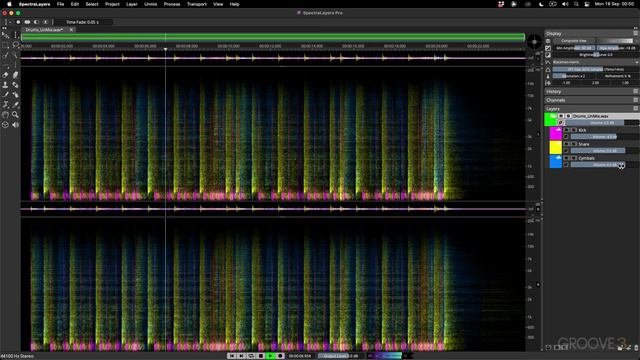This screenshot has height=360, width=640.
Task: Toggle solo button on the Snare layer
Action: [574, 144]
